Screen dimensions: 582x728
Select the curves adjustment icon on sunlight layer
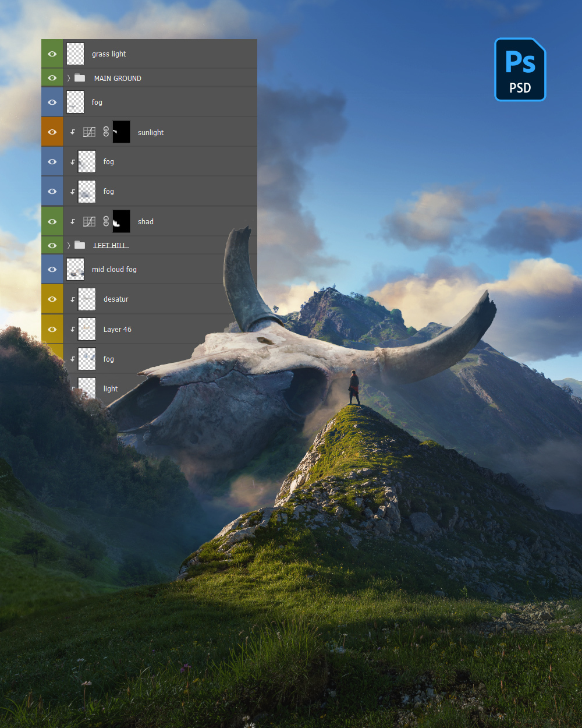(89, 132)
